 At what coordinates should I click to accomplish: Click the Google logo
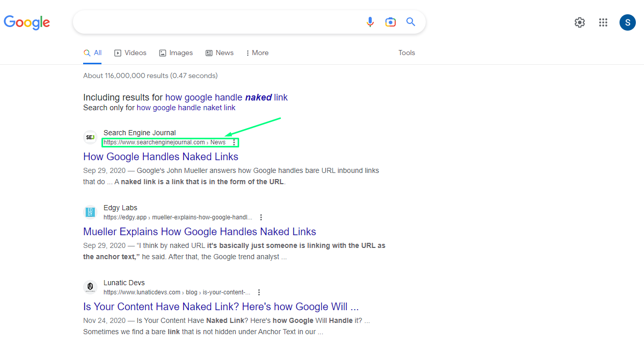(27, 22)
